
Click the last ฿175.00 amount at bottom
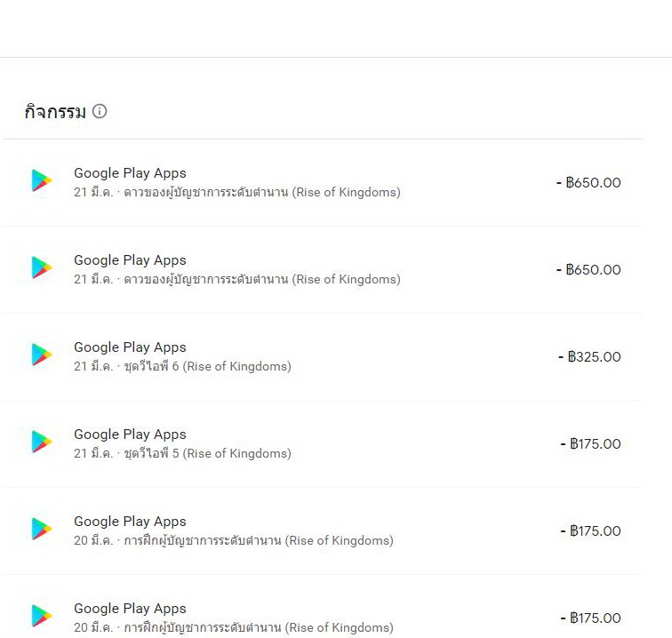[590, 618]
